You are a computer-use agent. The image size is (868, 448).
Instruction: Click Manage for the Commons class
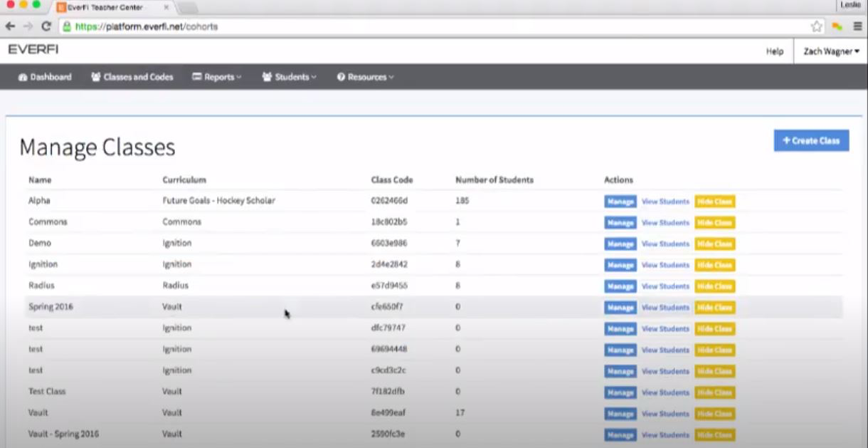pos(620,223)
